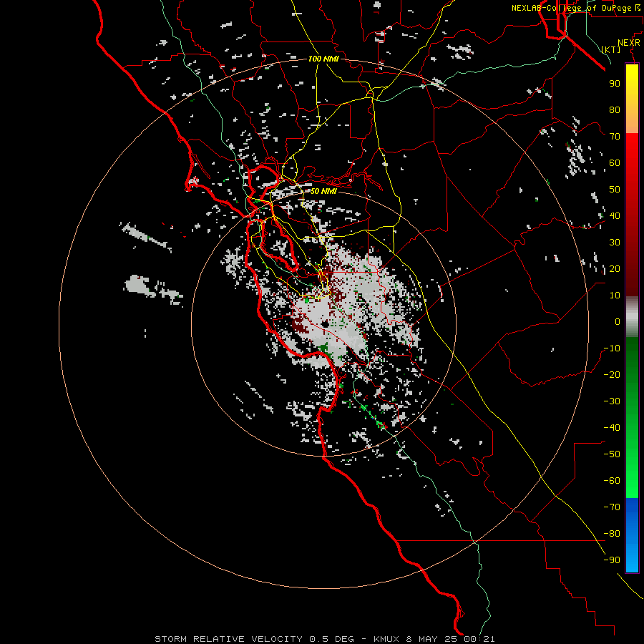Select the gray zero-velocity segment of the color scale
Viewport: 644px width, 644px height.
(x=632, y=317)
